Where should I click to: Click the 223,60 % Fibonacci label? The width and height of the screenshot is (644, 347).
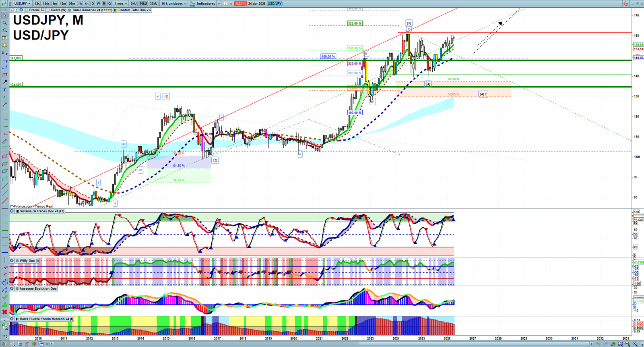tap(355, 64)
